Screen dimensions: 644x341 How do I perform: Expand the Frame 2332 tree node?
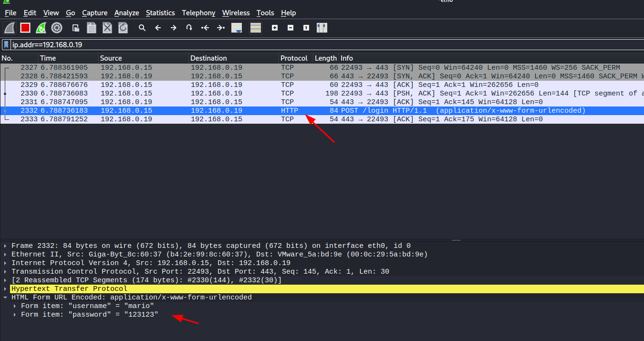point(5,246)
